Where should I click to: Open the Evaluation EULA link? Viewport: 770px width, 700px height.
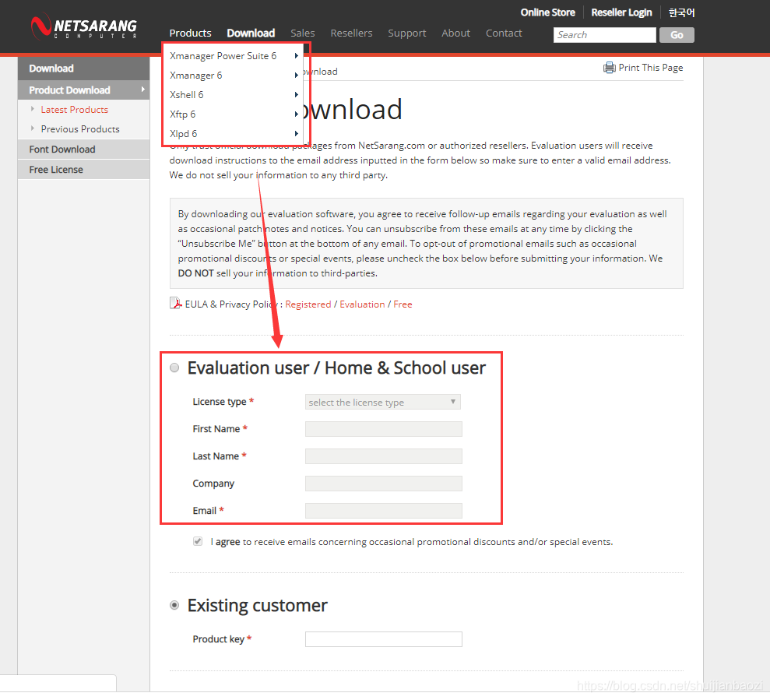362,304
